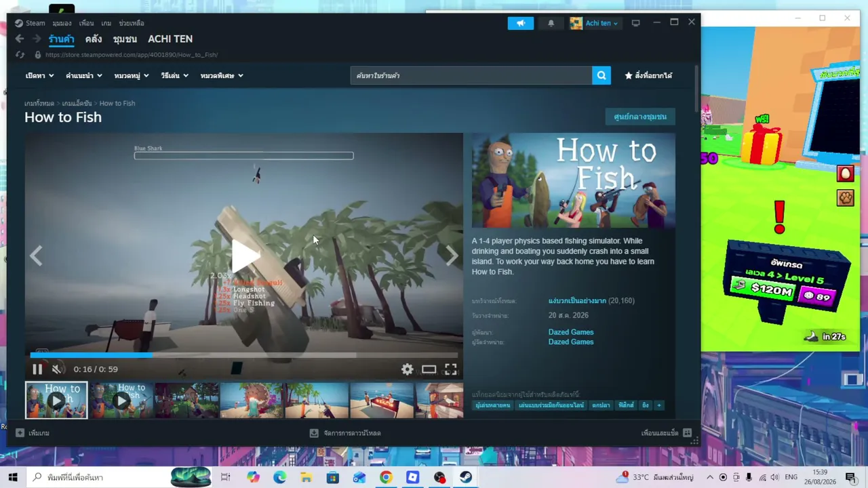Click the เกมทั้งหมด breadcrumb link
868x488 pixels.
39,103
